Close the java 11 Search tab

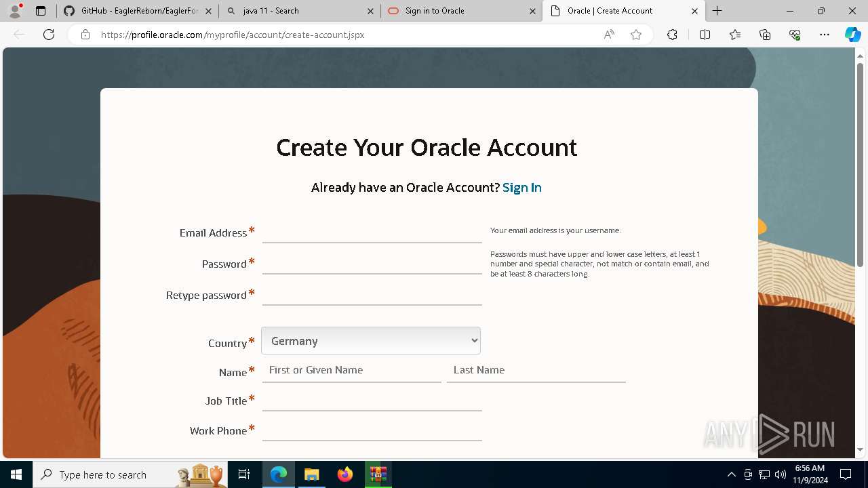(x=370, y=11)
